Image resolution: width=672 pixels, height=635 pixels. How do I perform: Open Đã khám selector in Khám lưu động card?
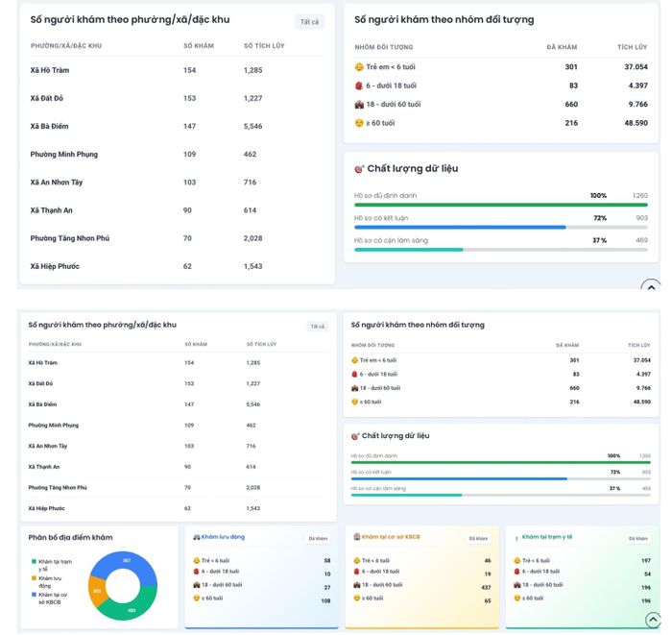(318, 539)
